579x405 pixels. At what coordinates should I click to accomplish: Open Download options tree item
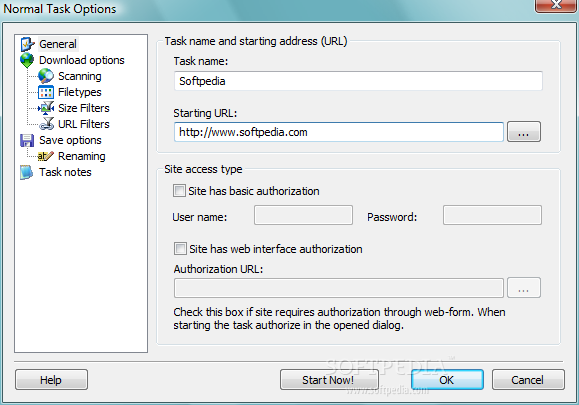(x=82, y=60)
